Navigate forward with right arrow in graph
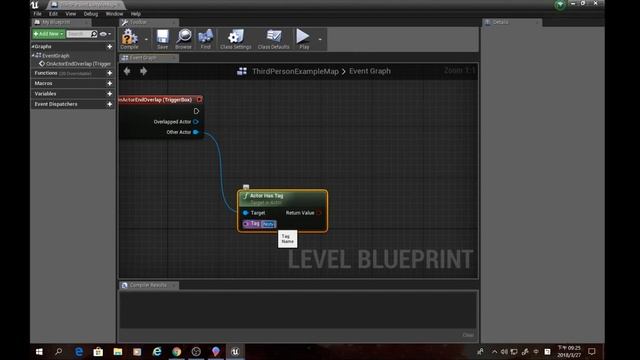640x360 pixels. pyautogui.click(x=143, y=71)
